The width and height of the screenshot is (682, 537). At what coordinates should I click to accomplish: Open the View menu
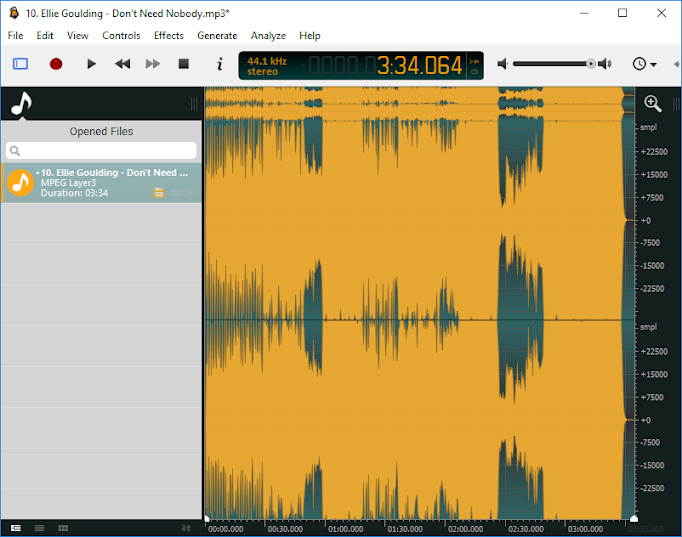77,36
